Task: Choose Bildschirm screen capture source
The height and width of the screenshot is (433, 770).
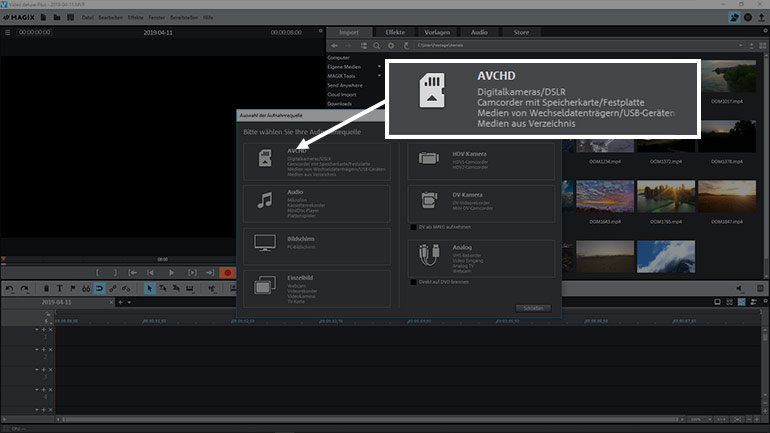Action: [317, 246]
